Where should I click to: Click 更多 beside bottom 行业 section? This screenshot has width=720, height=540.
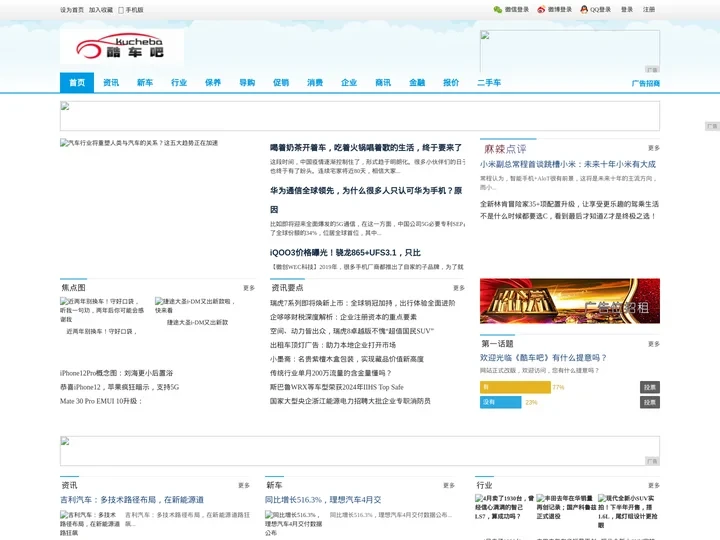(x=654, y=485)
